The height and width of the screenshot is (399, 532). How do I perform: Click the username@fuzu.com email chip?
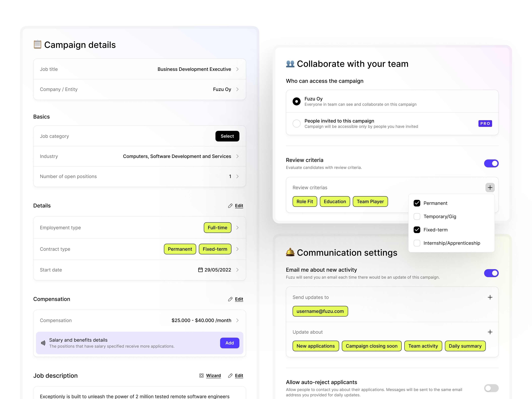tap(320, 311)
